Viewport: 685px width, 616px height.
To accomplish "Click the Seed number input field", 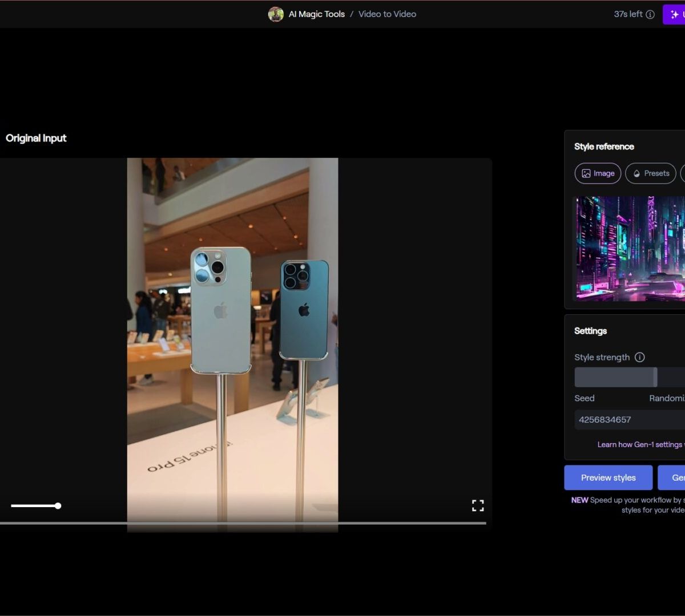I will click(630, 420).
